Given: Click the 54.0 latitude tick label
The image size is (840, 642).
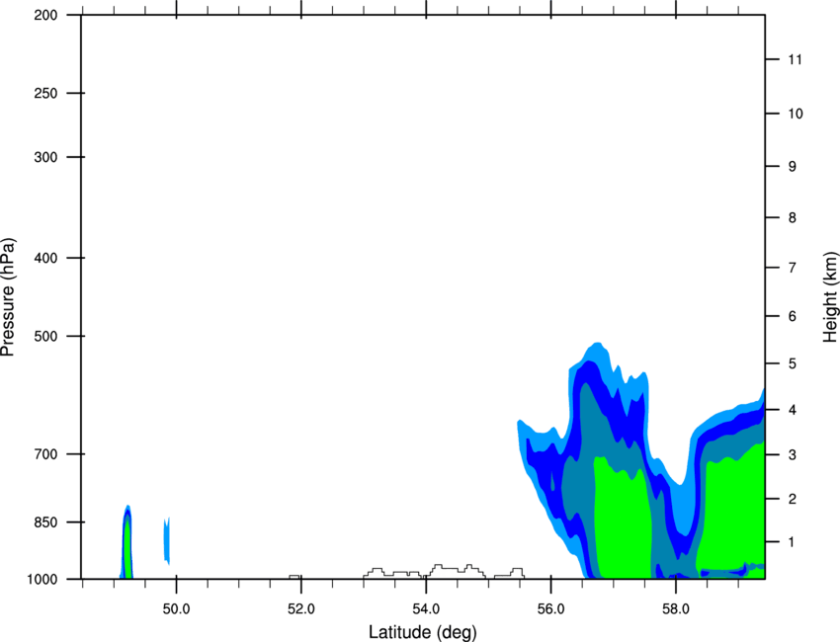Looking at the screenshot, I should (x=426, y=609).
